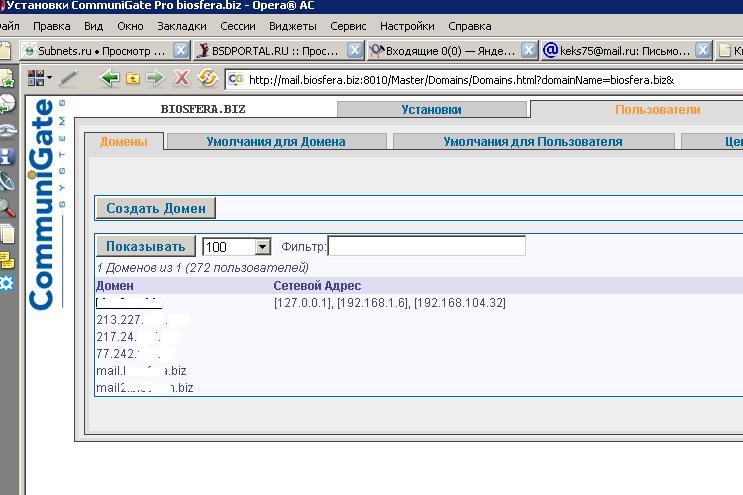Click the parent folder Up icon
The width and height of the screenshot is (743, 495).
[132, 78]
